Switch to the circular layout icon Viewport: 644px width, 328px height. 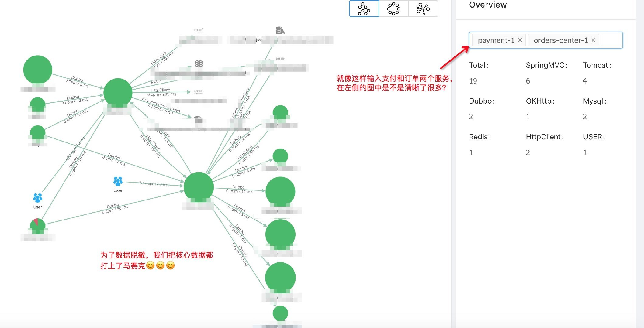point(393,9)
